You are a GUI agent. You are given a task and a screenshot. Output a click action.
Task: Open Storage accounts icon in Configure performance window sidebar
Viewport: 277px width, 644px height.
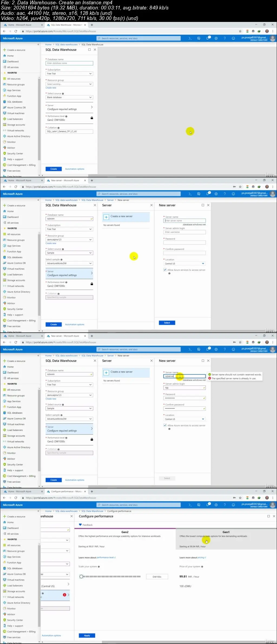coord(5,591)
